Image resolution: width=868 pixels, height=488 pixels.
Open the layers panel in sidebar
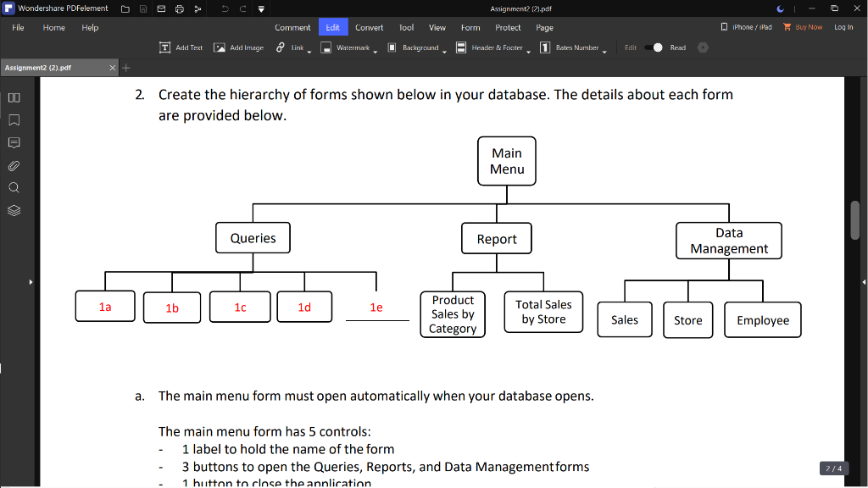14,210
